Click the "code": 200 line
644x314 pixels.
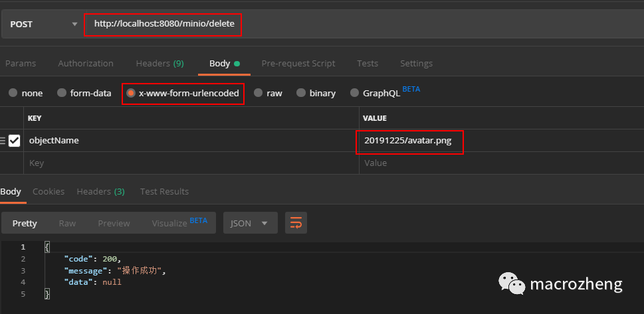tap(93, 259)
